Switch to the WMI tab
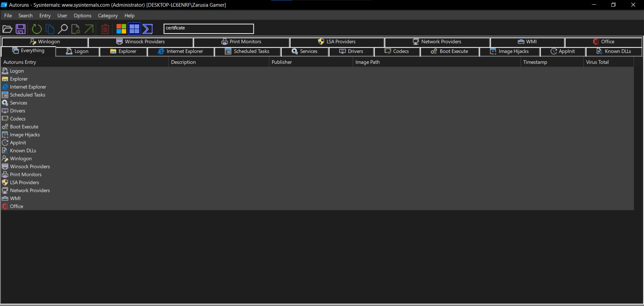The image size is (644, 306). (x=527, y=42)
